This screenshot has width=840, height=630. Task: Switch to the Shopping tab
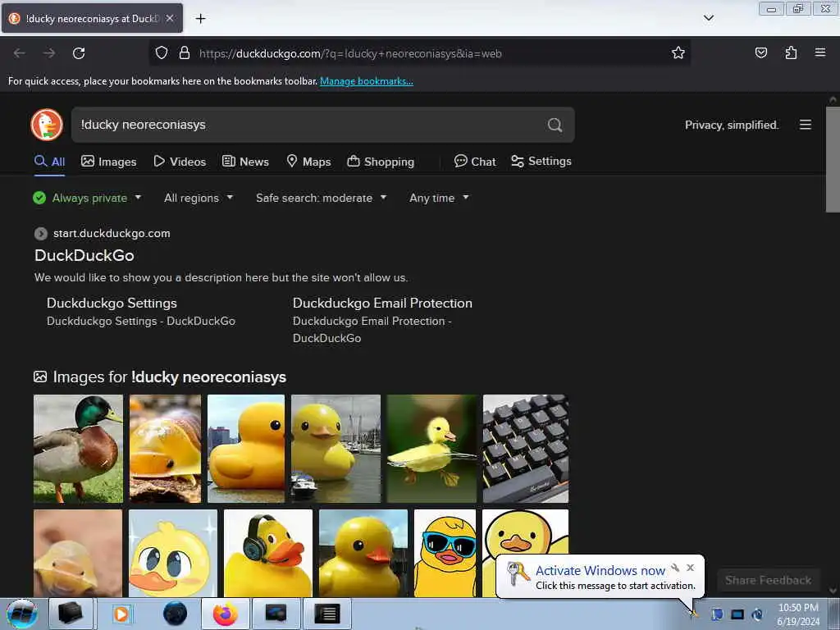click(381, 162)
